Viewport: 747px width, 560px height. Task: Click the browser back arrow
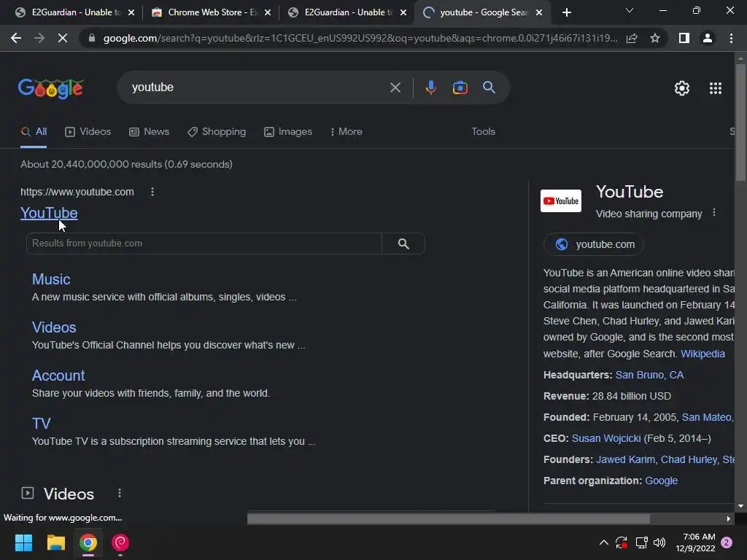coord(16,38)
